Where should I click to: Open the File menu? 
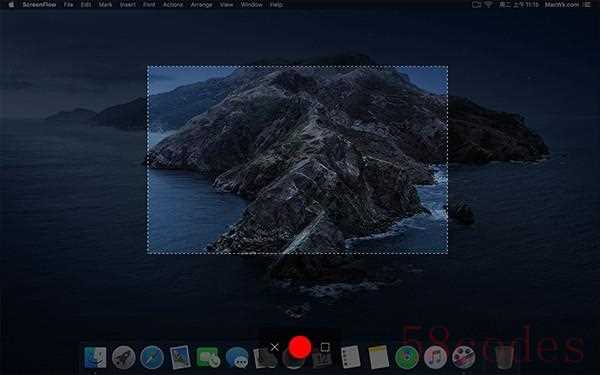pos(68,5)
